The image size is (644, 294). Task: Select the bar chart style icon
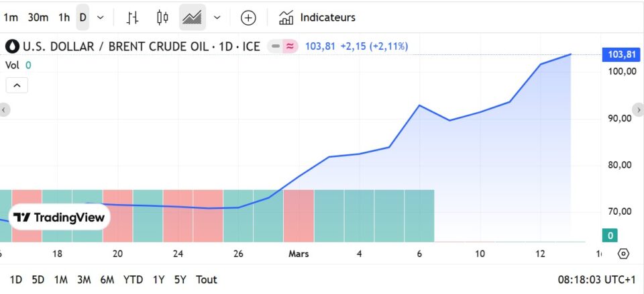(x=133, y=17)
